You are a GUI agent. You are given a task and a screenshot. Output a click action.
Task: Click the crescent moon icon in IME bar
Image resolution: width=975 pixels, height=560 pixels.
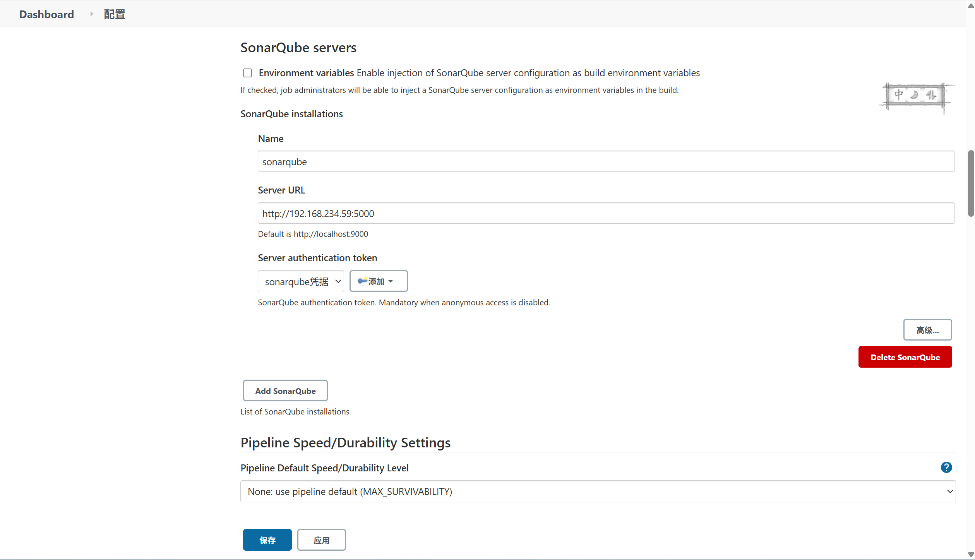(x=915, y=95)
